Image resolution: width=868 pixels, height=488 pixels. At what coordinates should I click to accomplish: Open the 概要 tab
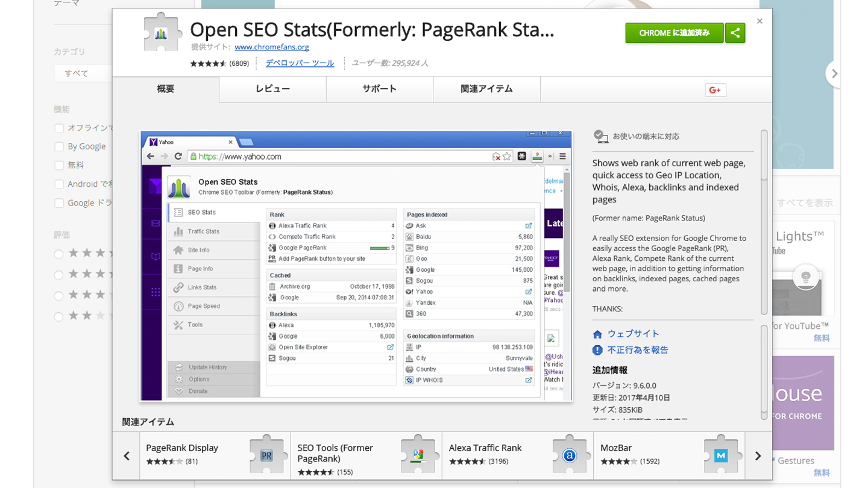(166, 89)
